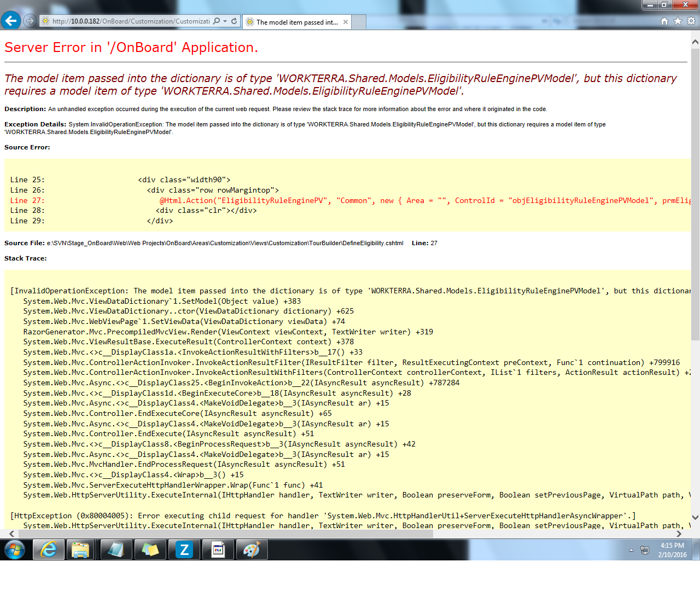Open the Favorites star icon

(678, 21)
